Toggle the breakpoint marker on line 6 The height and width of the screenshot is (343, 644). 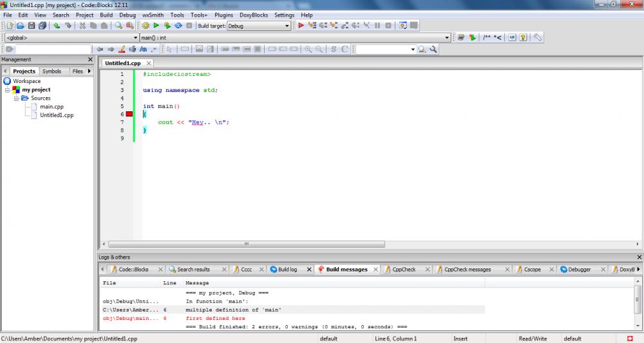coord(129,114)
